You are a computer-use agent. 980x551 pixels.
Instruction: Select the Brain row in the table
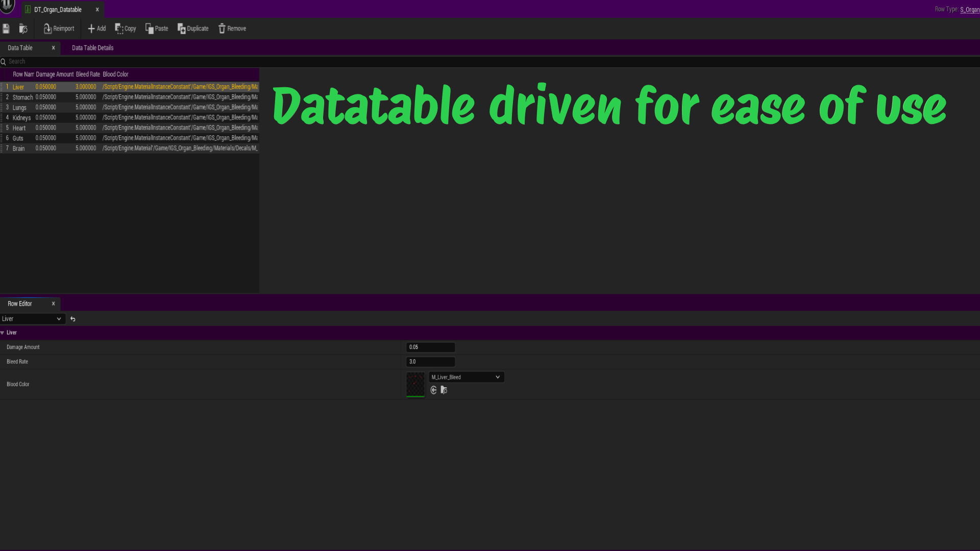tap(130, 148)
